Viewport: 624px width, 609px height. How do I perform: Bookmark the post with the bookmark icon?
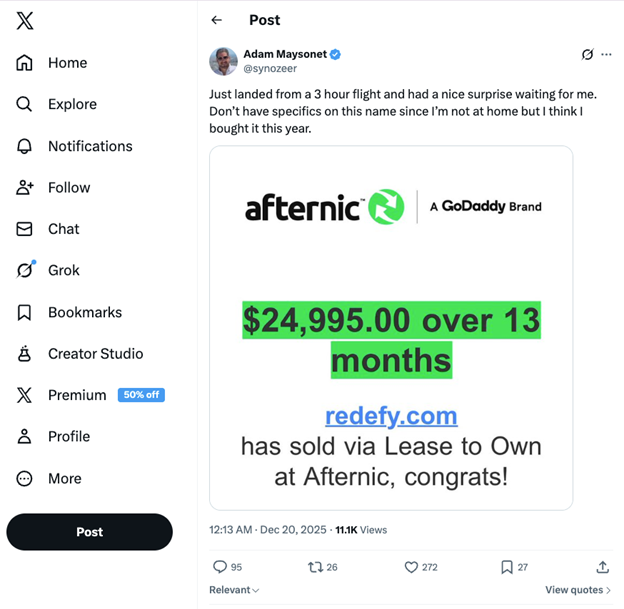pos(507,567)
